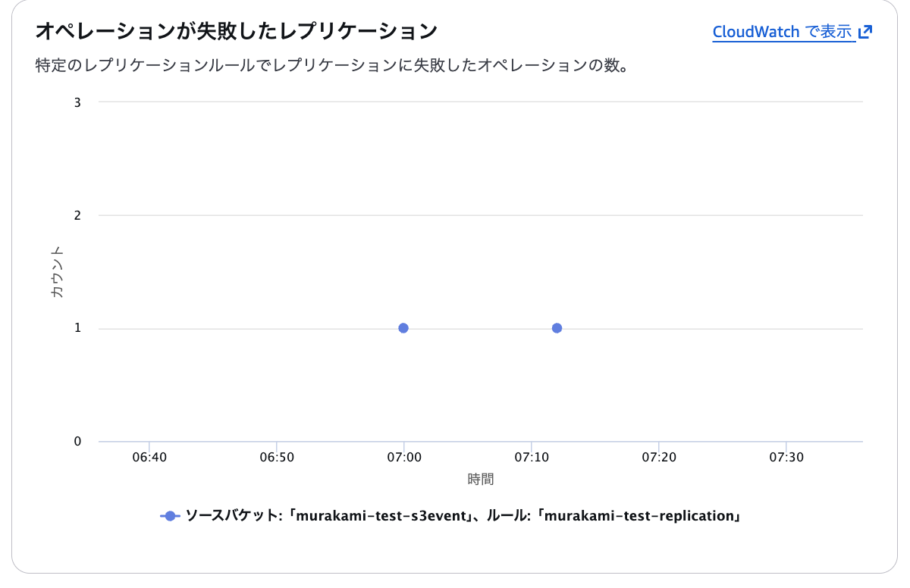Image resolution: width=910 pixels, height=588 pixels.
Task: Click the 07:10 time axis label
Action: coord(531,458)
